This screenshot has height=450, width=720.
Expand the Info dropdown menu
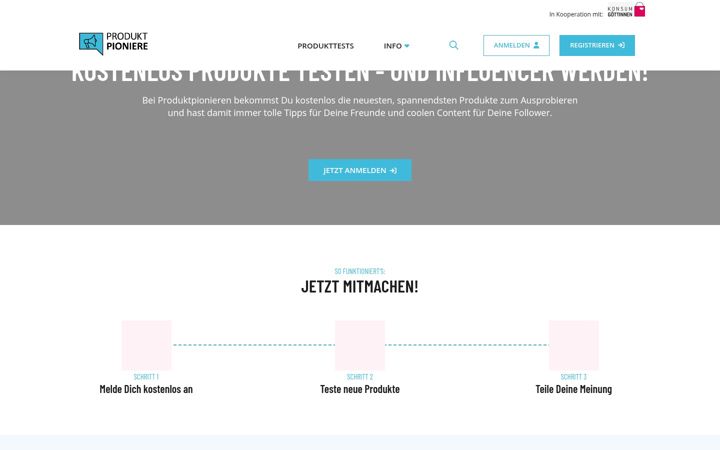pos(396,46)
